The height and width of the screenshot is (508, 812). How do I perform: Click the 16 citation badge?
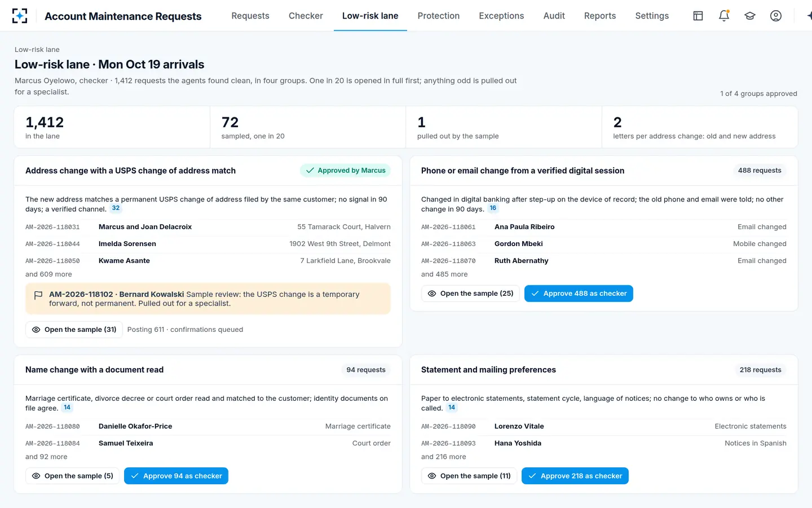(493, 208)
